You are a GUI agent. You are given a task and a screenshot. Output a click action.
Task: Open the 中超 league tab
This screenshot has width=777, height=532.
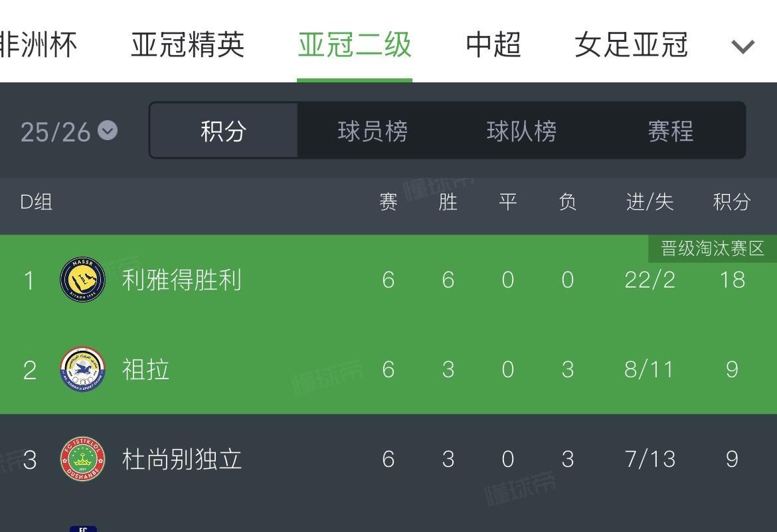(x=493, y=45)
